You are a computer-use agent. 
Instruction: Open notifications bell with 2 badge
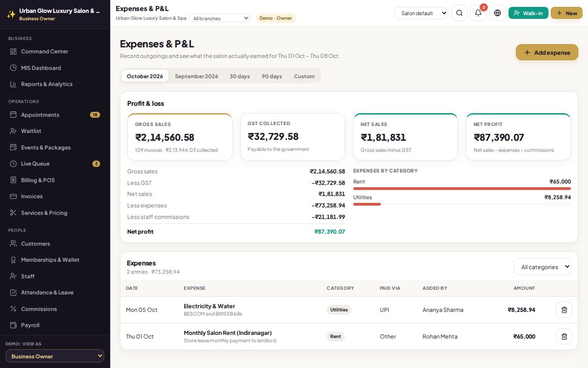coord(478,13)
